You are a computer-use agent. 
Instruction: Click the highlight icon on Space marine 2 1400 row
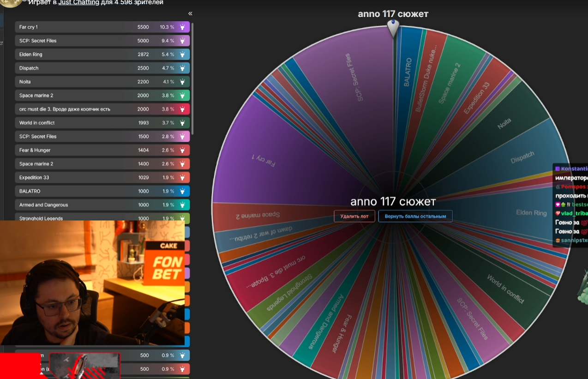[182, 164]
